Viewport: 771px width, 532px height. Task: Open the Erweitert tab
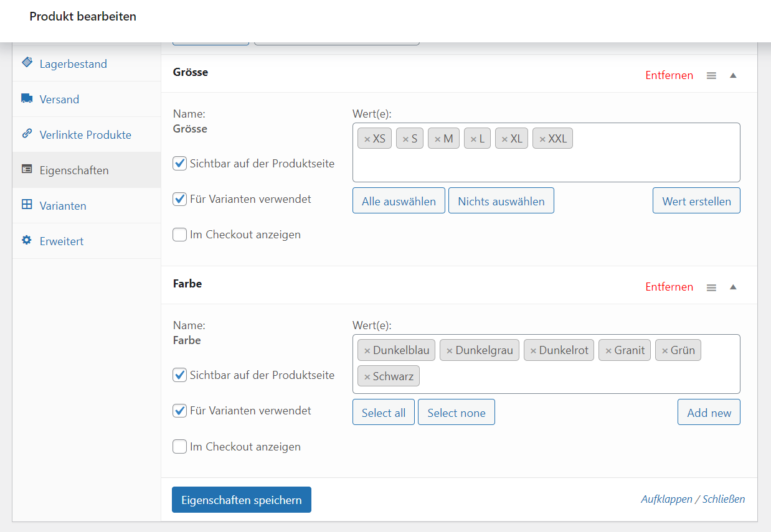pyautogui.click(x=87, y=241)
